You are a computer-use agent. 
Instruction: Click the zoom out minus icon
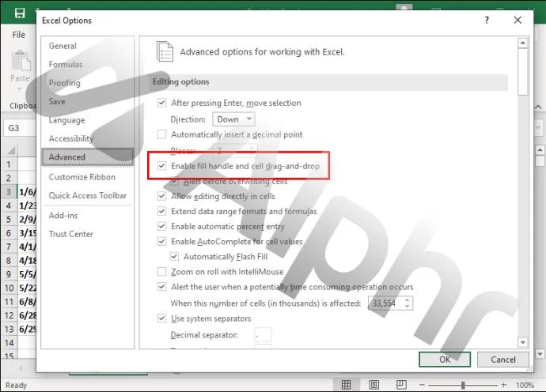[422, 385]
